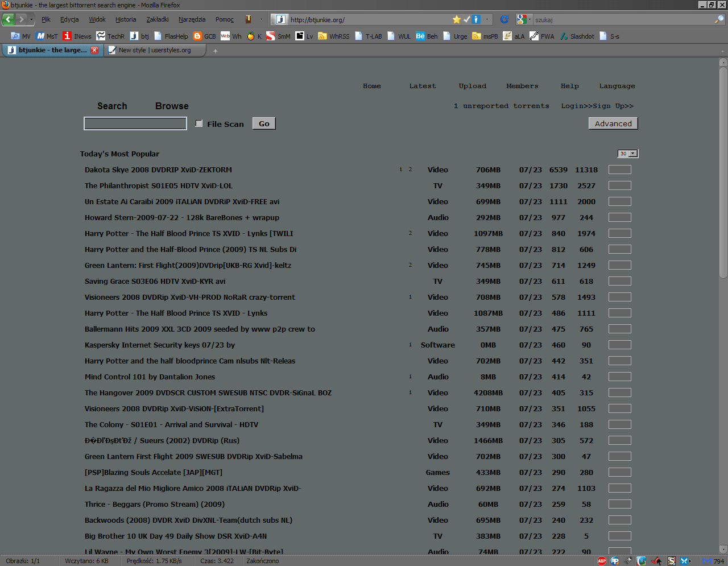
Task: Open the INews bookmark
Action: [x=77, y=36]
